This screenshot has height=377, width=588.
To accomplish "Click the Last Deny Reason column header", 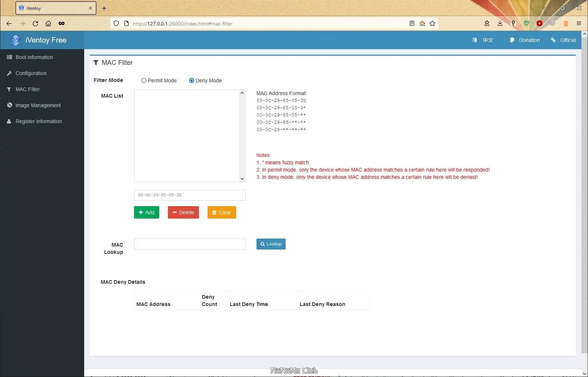I will [x=322, y=304].
